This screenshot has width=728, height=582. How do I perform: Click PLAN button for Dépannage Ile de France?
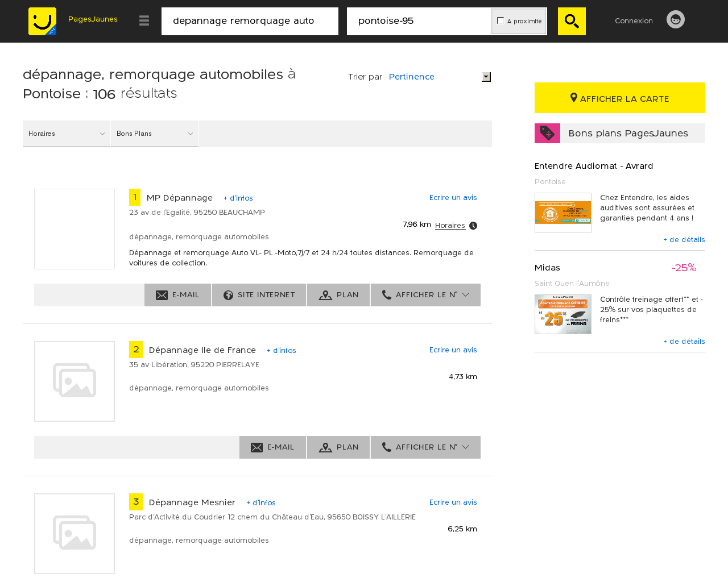click(338, 447)
